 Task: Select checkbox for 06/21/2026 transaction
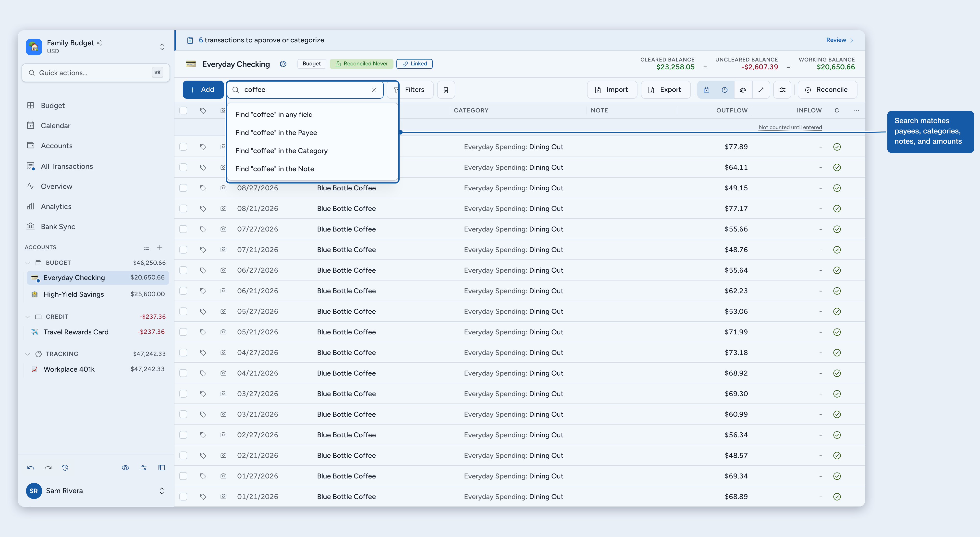tap(183, 291)
